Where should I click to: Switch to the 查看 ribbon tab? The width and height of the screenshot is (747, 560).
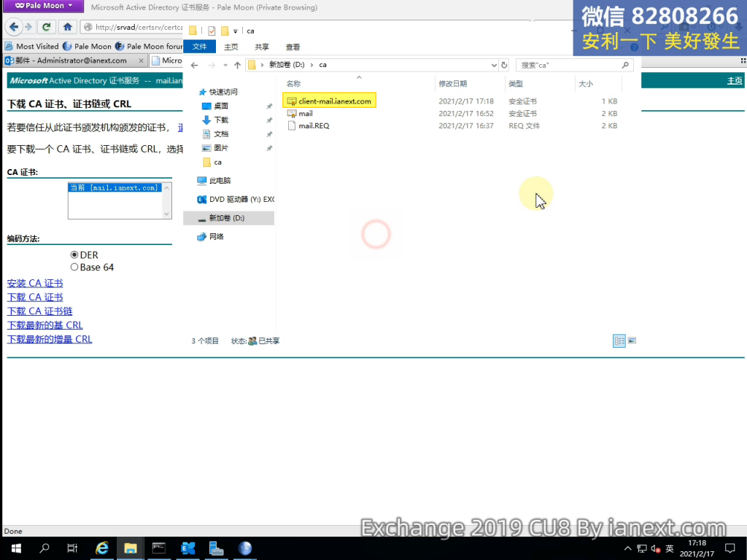point(293,47)
